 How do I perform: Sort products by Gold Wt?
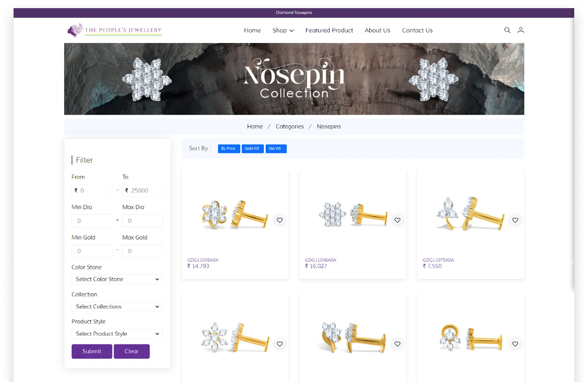point(252,149)
